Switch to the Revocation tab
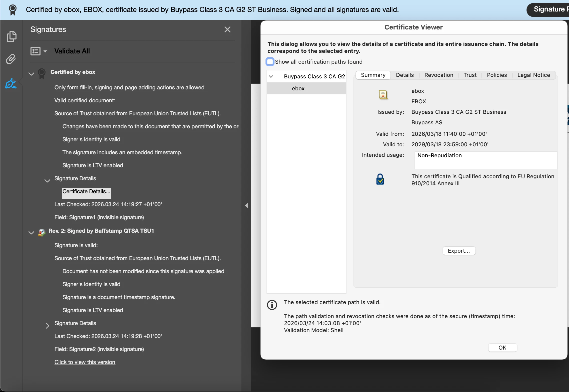Image resolution: width=569 pixels, height=392 pixels. pyautogui.click(x=438, y=75)
